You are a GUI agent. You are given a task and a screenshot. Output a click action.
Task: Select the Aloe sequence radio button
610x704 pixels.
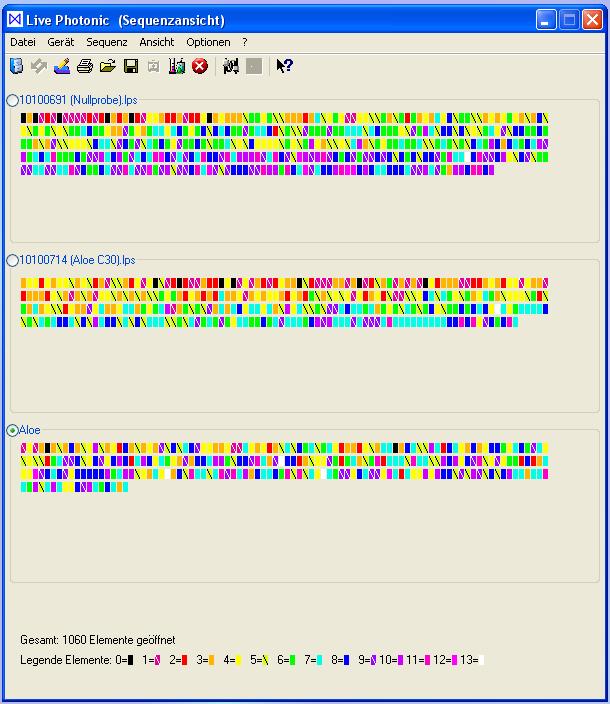pos(13,430)
